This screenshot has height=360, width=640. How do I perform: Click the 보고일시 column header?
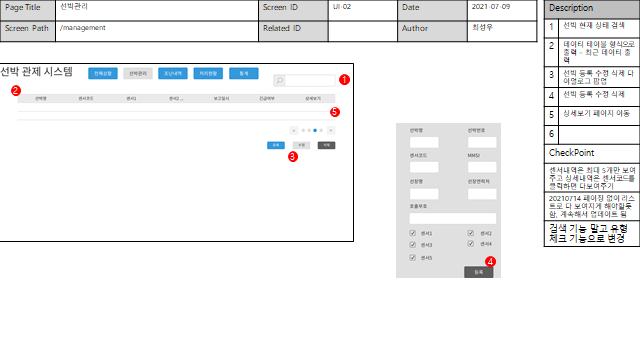[x=222, y=98]
